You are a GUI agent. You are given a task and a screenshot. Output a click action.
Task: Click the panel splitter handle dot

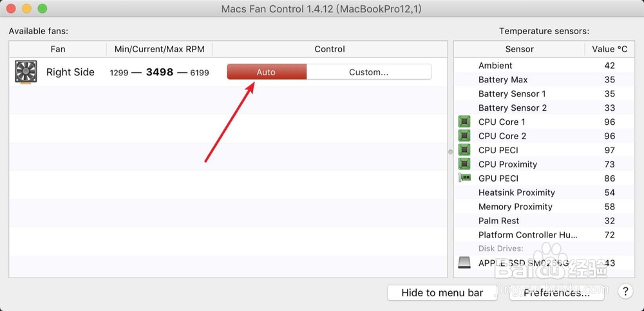[x=451, y=152]
